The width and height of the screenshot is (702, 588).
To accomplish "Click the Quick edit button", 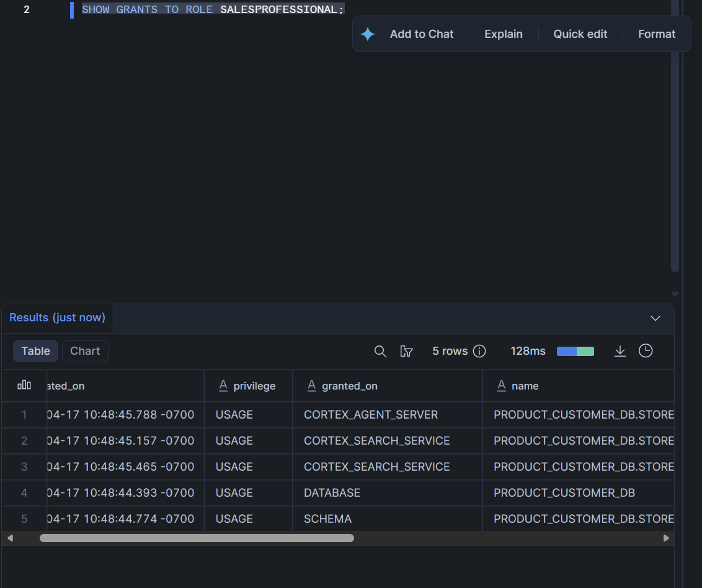I will click(580, 34).
